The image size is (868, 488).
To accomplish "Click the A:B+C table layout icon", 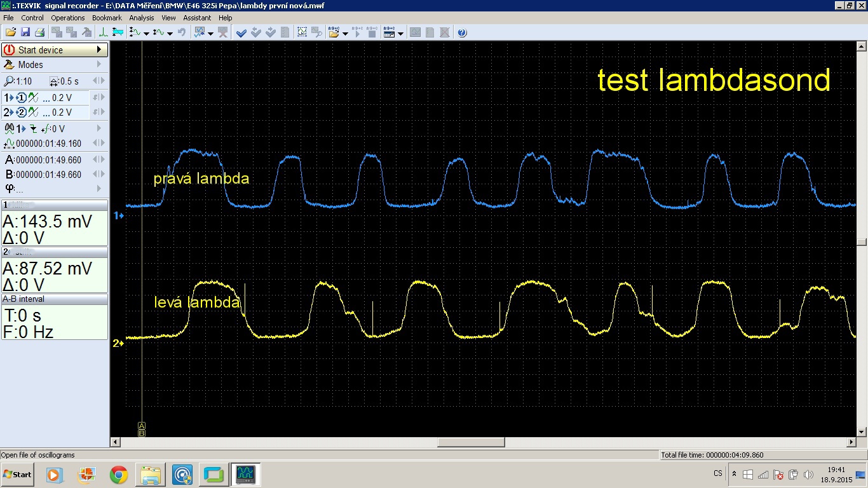I will (x=389, y=32).
